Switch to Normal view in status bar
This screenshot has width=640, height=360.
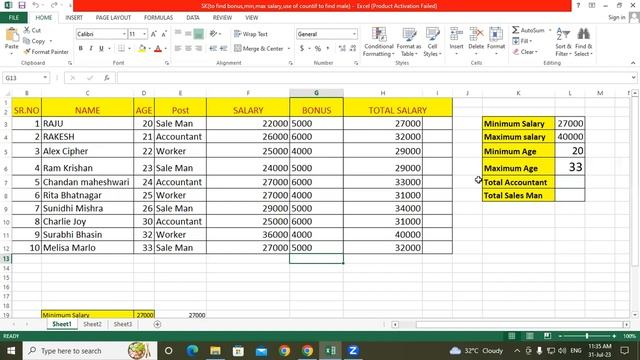point(511,336)
